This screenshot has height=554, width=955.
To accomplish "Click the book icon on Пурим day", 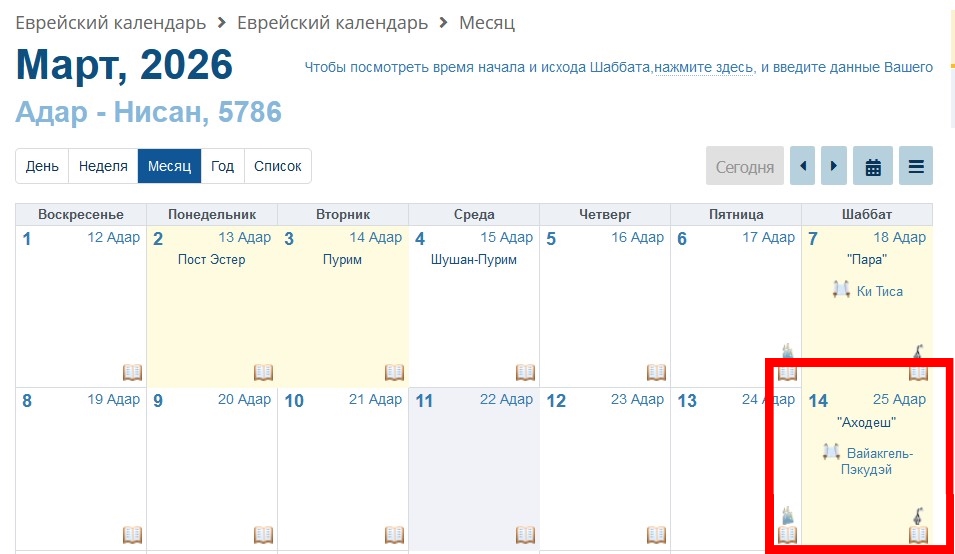I will pos(394,372).
